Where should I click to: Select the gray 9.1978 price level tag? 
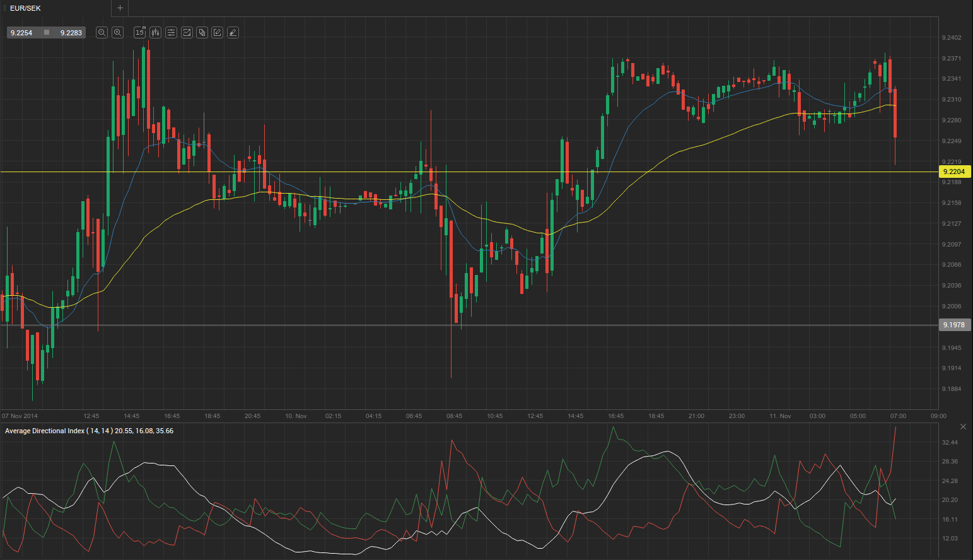coord(953,325)
